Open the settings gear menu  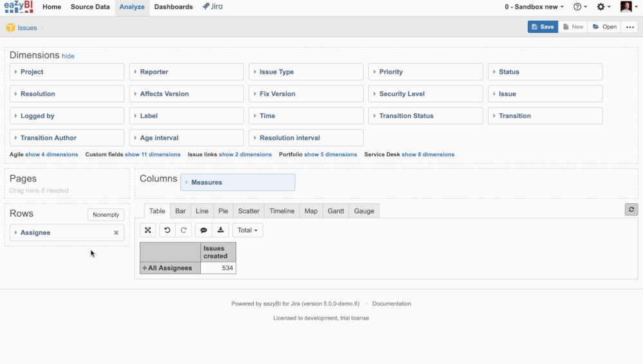(x=604, y=6)
